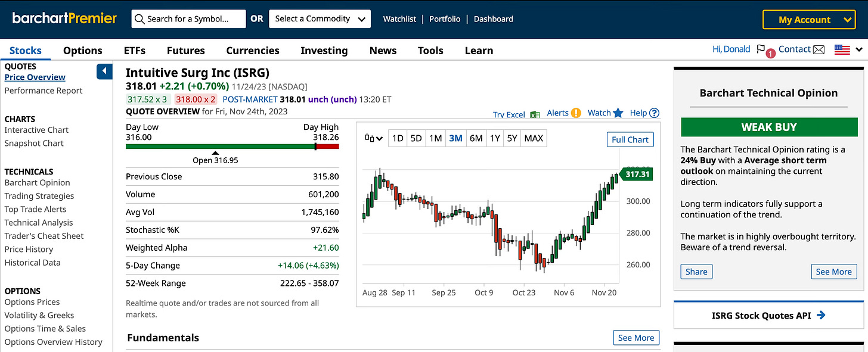Screen dimensions: 868x352
Task: Click the Try Excel link
Action: pos(509,114)
